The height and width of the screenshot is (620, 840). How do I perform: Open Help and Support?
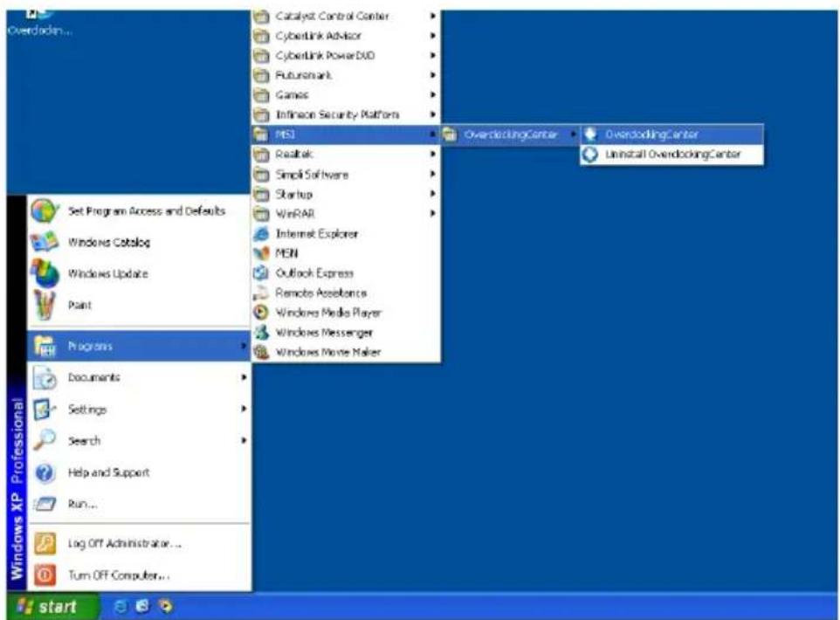coord(139,472)
